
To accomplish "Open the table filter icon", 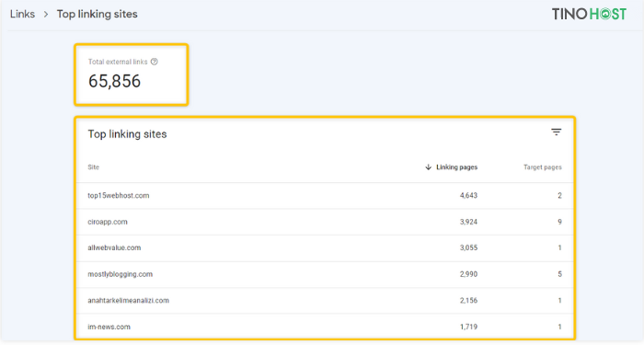I will coord(556,132).
